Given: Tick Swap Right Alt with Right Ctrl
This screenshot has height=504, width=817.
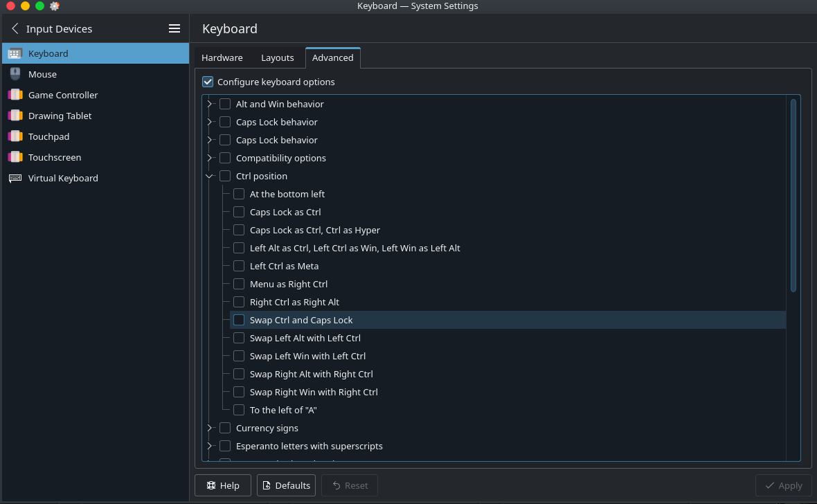Looking at the screenshot, I should coord(239,374).
